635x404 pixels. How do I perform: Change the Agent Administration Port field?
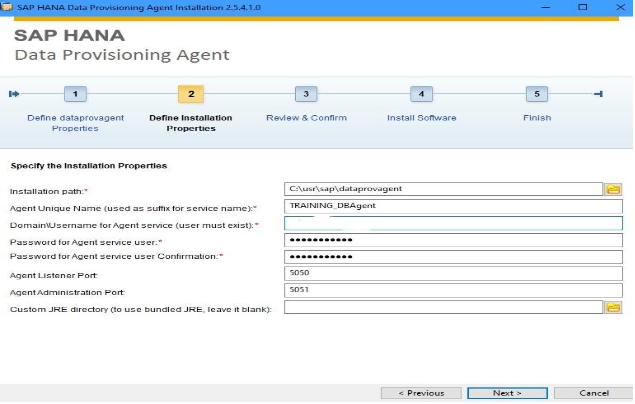point(453,290)
